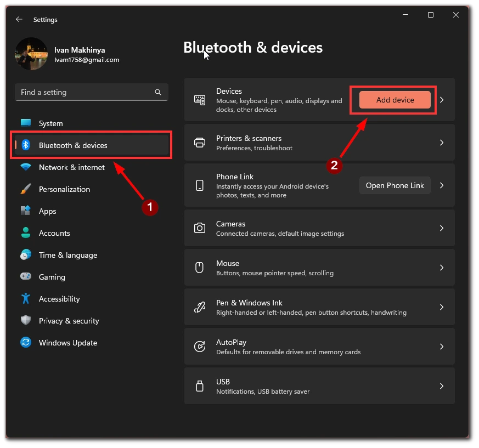The image size is (479, 448).
Task: Click the Bluetooth icon in sidebar
Action: point(26,145)
